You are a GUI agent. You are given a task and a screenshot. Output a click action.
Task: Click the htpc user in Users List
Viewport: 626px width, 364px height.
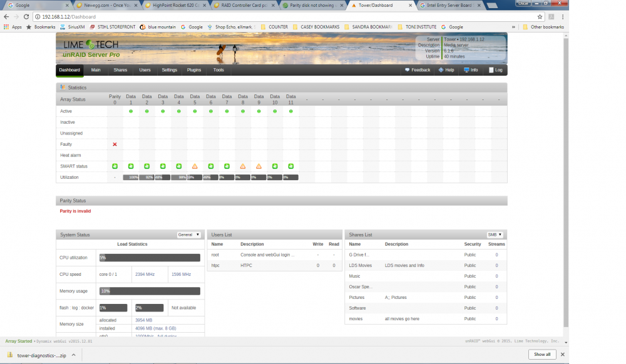215,266
